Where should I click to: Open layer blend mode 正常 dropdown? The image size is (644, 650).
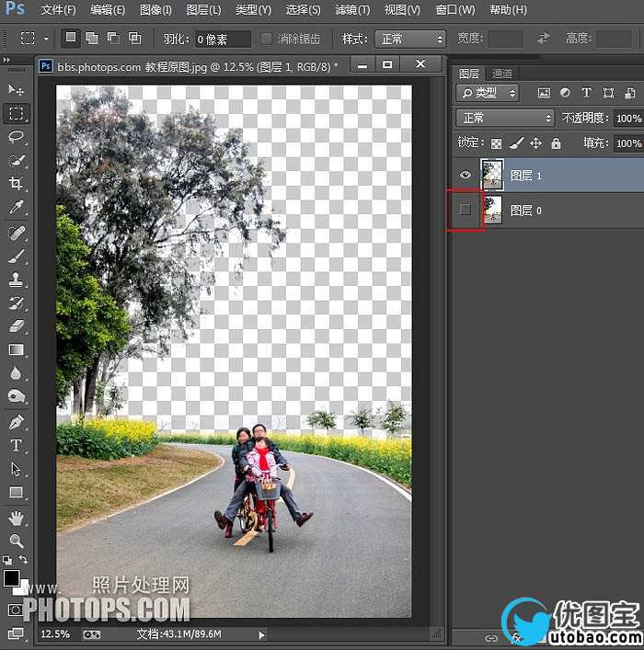[x=505, y=119]
